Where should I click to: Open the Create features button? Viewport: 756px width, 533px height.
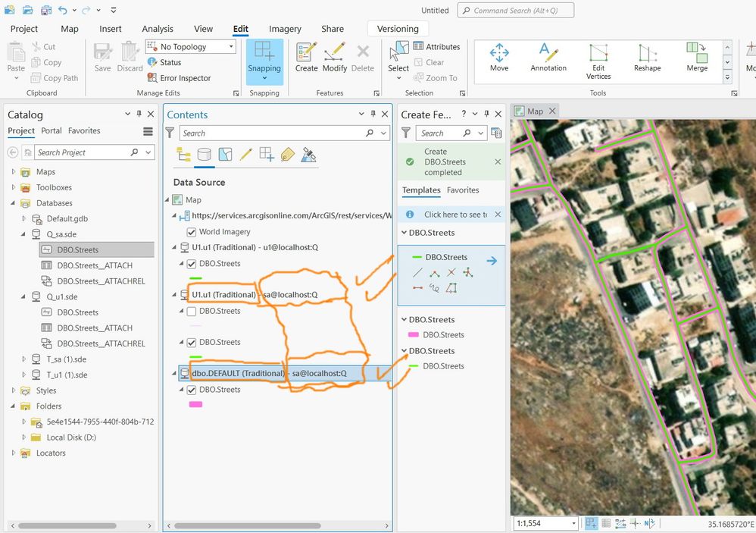306,54
